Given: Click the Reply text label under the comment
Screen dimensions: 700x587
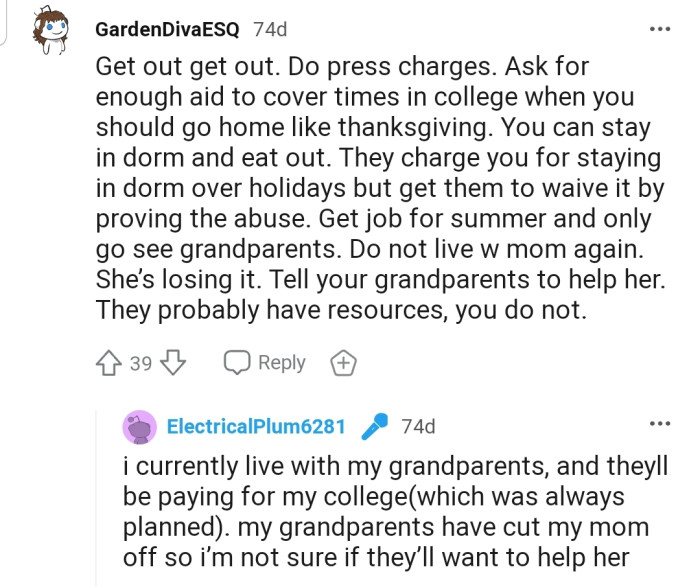Looking at the screenshot, I should coord(281,363).
